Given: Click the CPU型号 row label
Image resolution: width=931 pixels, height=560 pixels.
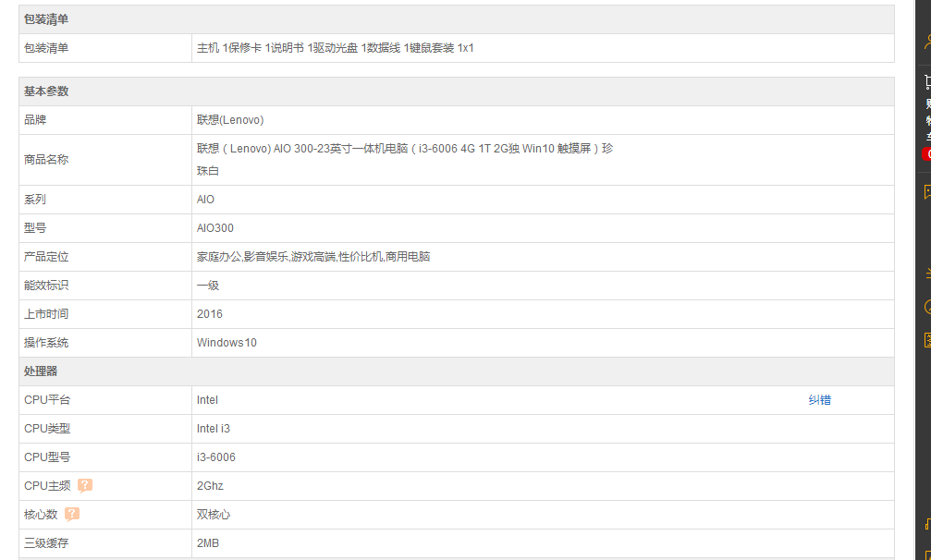Looking at the screenshot, I should pyautogui.click(x=47, y=457).
